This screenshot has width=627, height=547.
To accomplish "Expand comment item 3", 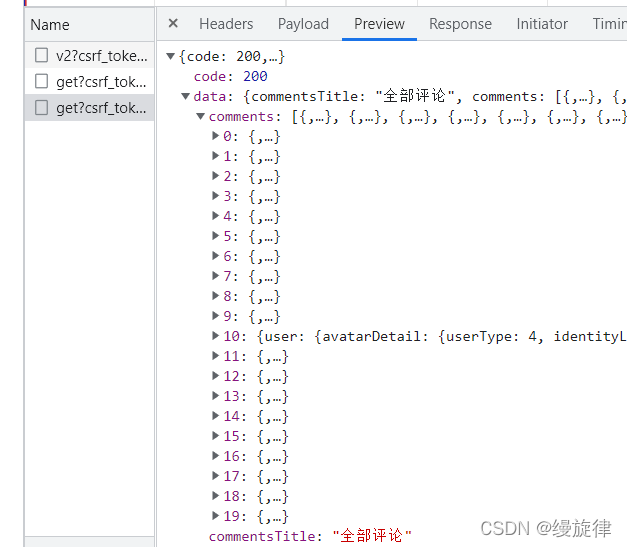I will (x=216, y=196).
